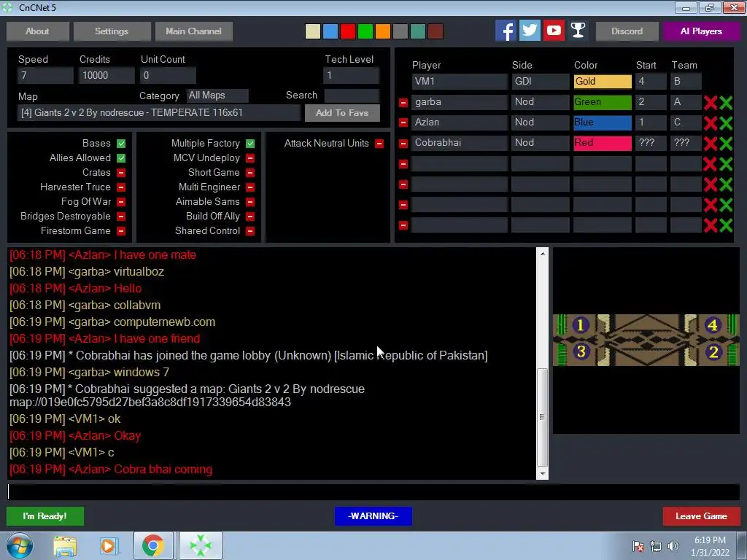Viewport: 747px width, 560px height.
Task: Click the -WARNING- button
Action: (x=373, y=516)
